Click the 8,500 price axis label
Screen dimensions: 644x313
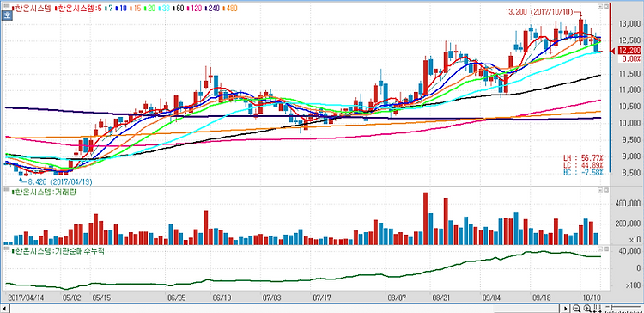pyautogui.click(x=631, y=173)
